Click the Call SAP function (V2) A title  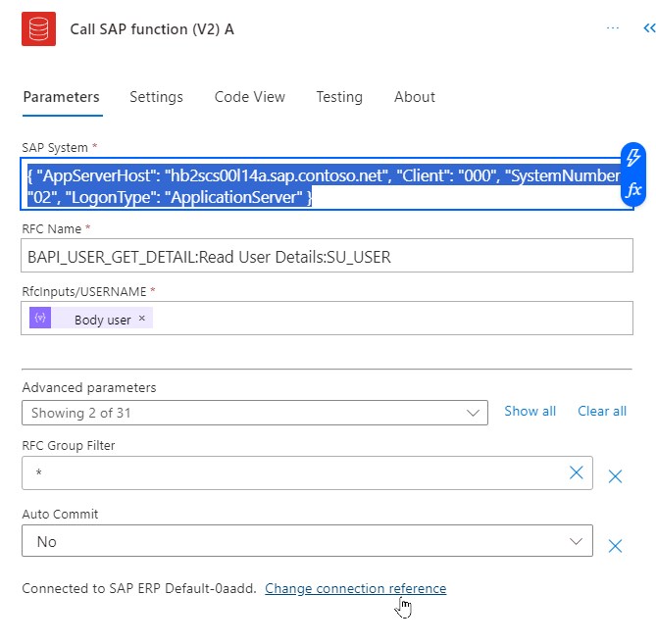pyautogui.click(x=152, y=29)
